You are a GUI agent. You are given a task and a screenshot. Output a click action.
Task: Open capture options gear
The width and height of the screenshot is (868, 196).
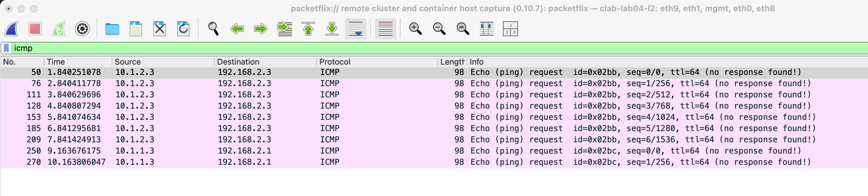(x=82, y=29)
